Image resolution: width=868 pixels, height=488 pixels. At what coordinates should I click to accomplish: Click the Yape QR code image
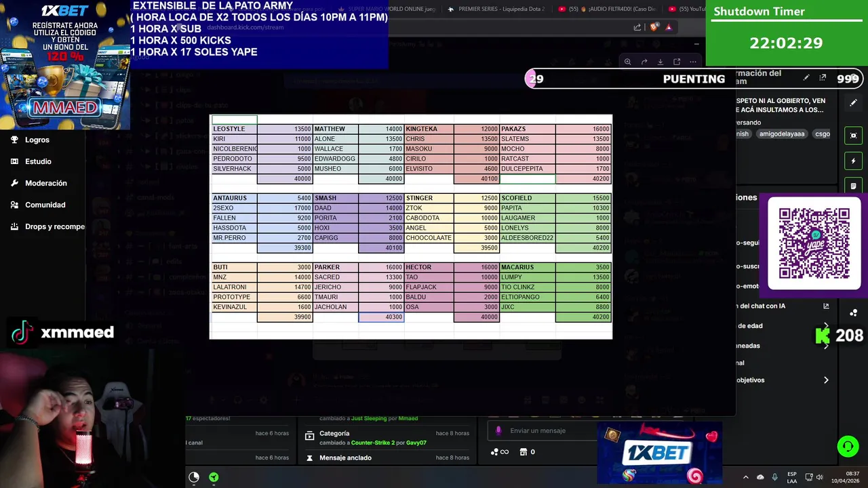tap(814, 243)
